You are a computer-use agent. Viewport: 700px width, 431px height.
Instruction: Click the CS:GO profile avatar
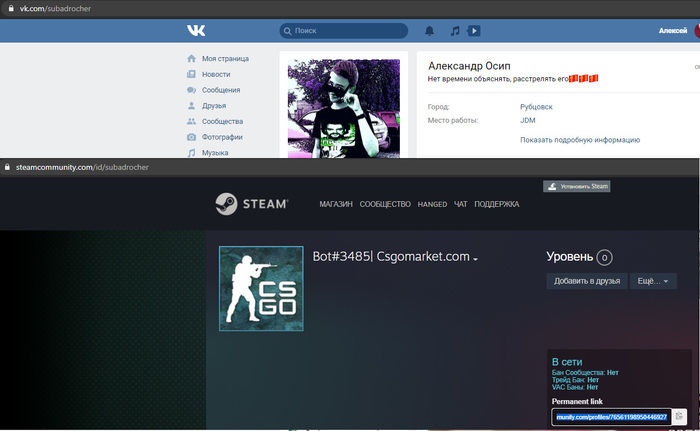[260, 286]
